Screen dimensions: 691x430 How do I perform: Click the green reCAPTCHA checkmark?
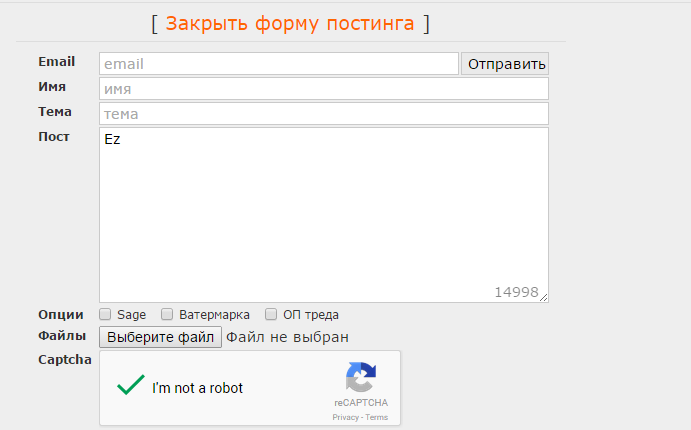click(130, 385)
